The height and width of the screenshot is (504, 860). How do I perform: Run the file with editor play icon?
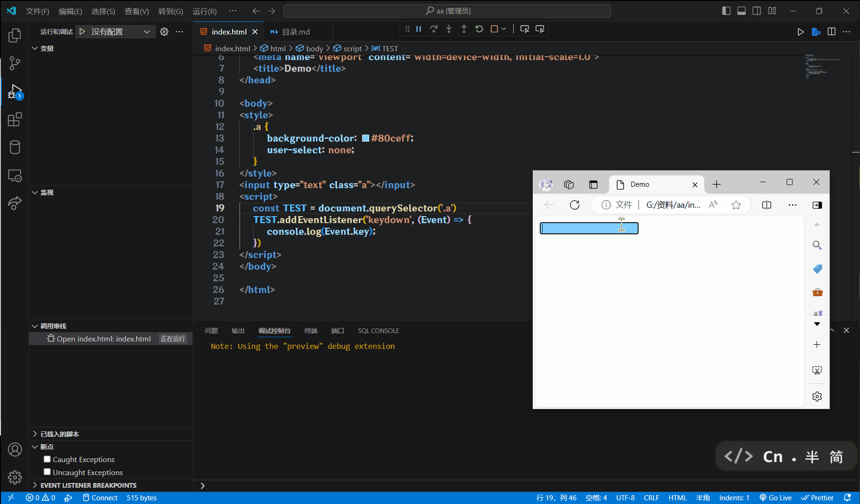[x=800, y=32]
